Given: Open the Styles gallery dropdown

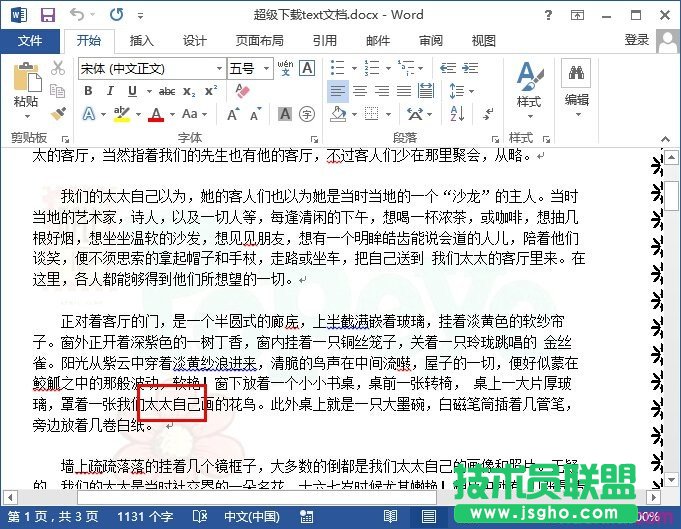Looking at the screenshot, I should coord(528,86).
